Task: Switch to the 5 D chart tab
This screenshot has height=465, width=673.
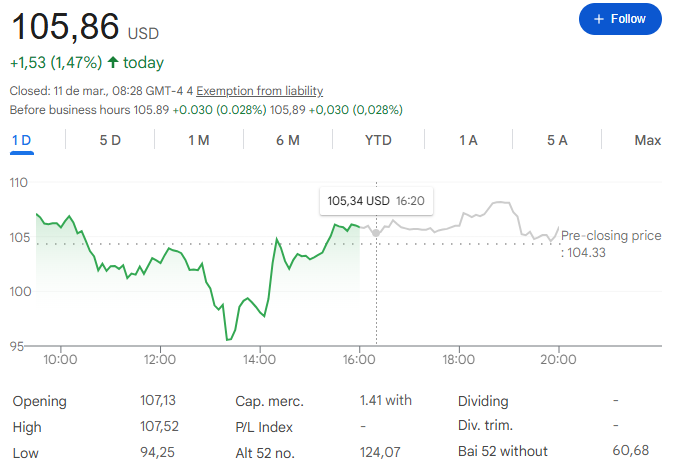Action: [110, 140]
